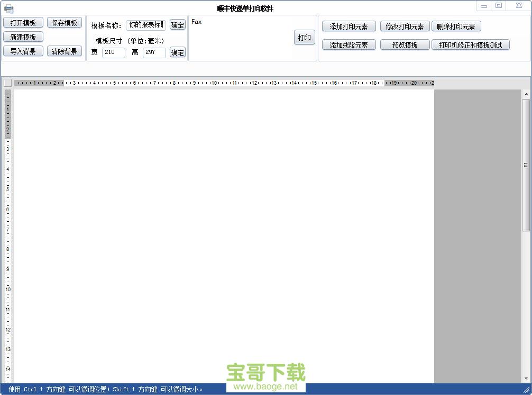Screen dimensions: 532x395
Task: Add a print element via 添加打印元素
Action: click(348, 25)
